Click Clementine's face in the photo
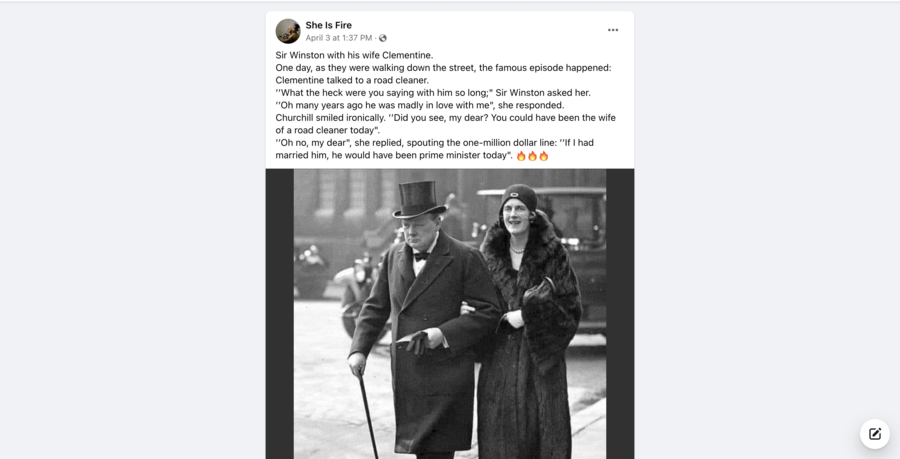 [517, 218]
